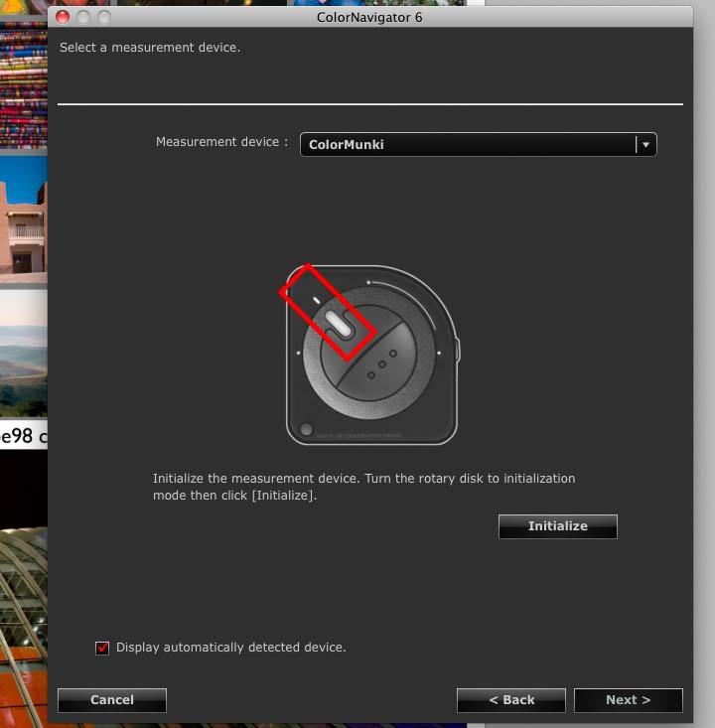Viewport: 715px width, 728px height.
Task: Open the Measurement device dropdown showing ColorMunki
Action: click(x=479, y=144)
